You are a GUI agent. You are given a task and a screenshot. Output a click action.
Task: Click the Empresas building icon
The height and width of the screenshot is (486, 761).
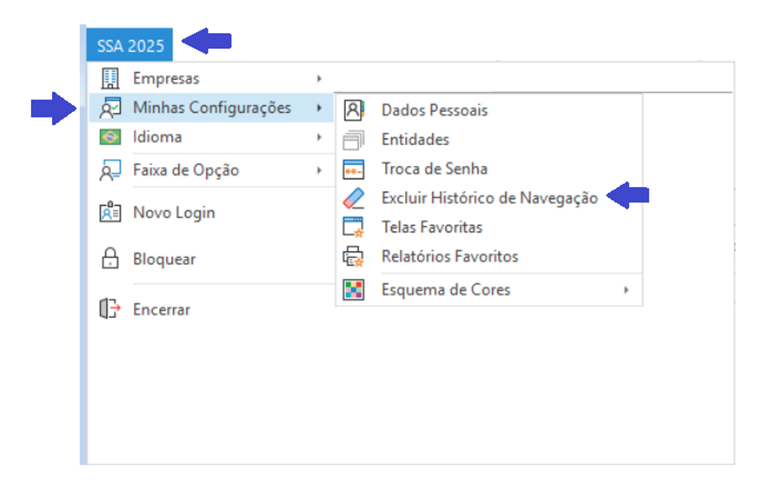coord(110,78)
